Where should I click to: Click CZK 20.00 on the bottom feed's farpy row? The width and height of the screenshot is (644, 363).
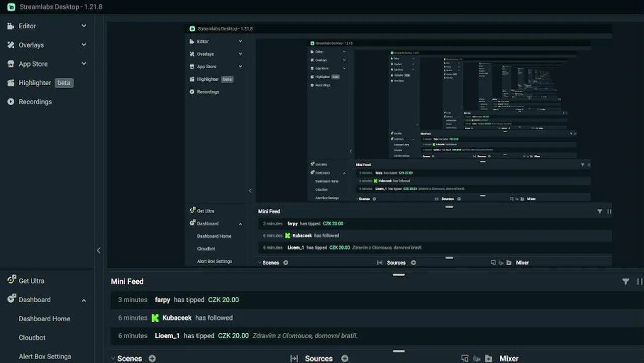point(224,299)
